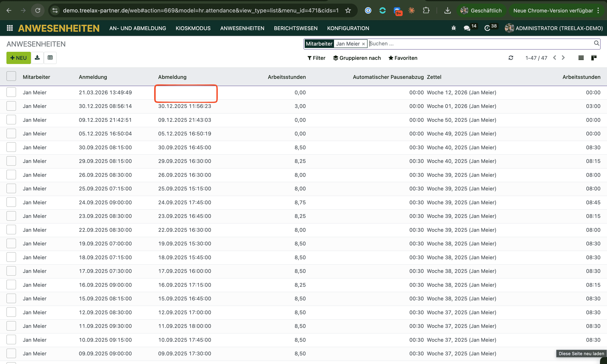Open Chrome three-dot menu
The height and width of the screenshot is (364, 607).
click(x=598, y=11)
